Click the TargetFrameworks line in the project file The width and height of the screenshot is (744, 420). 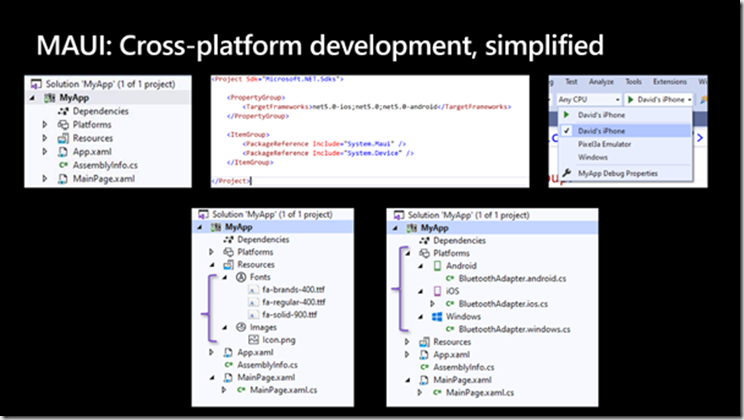click(x=377, y=107)
